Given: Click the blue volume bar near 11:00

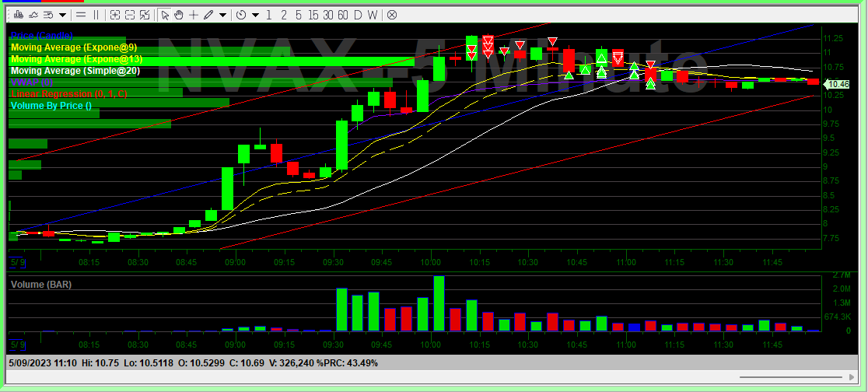Looking at the screenshot, I should click(x=635, y=327).
